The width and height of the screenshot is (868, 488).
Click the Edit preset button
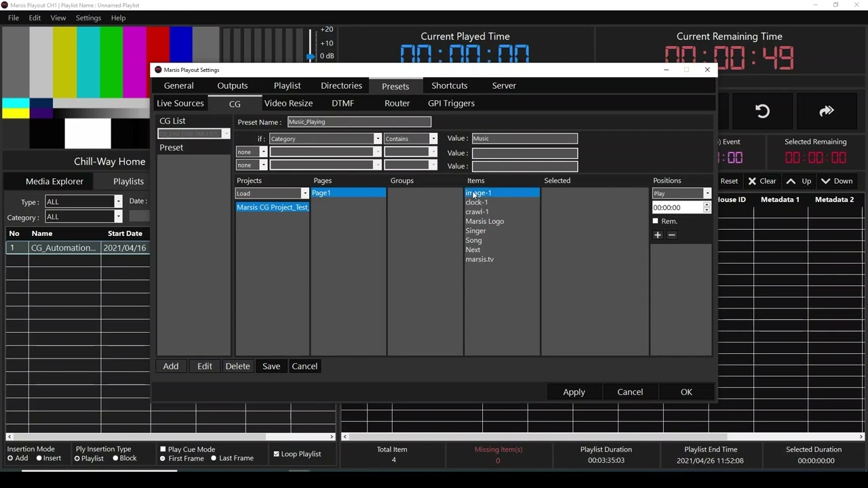205,366
